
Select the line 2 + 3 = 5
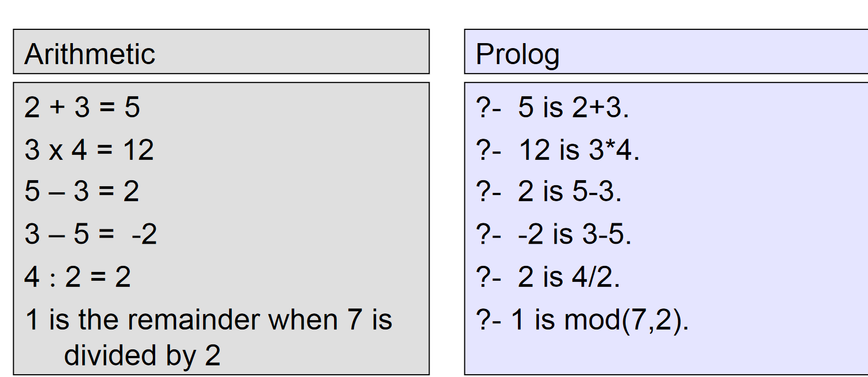coord(82,107)
